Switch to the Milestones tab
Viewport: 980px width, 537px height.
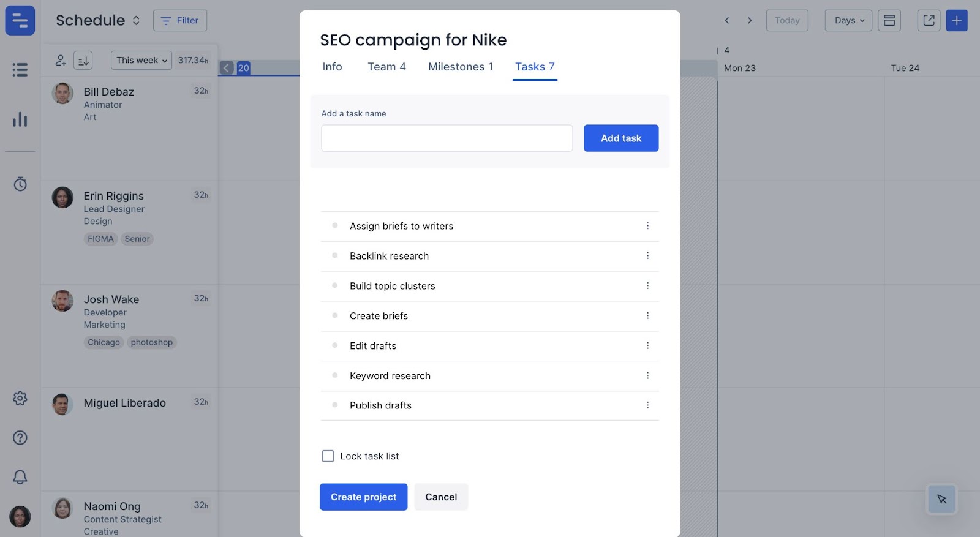(460, 67)
